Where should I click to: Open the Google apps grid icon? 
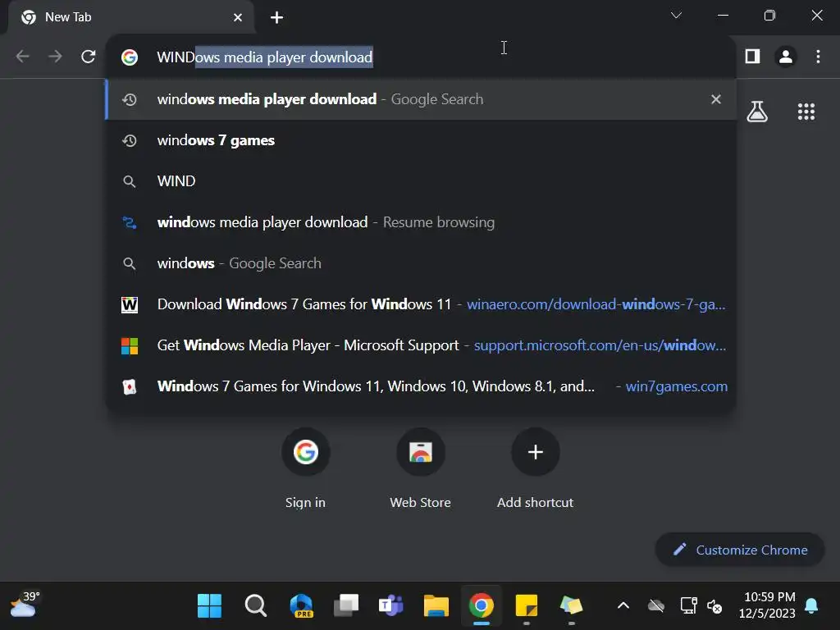(806, 112)
